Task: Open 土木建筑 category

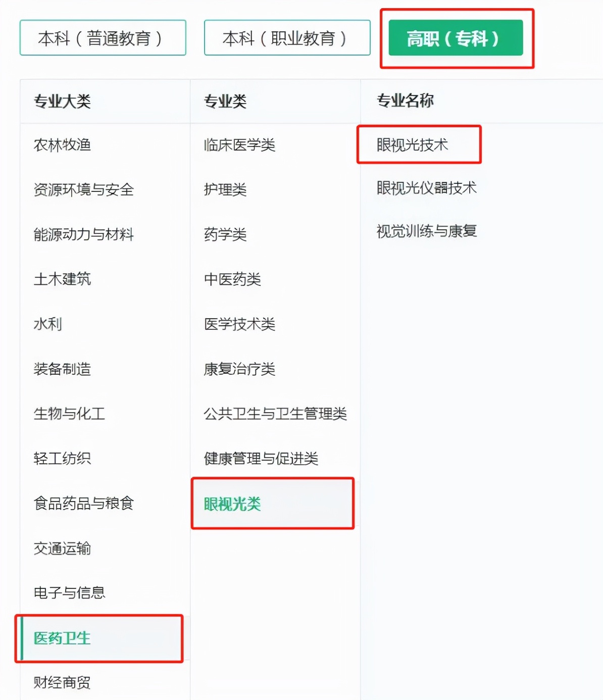Action: [x=62, y=279]
